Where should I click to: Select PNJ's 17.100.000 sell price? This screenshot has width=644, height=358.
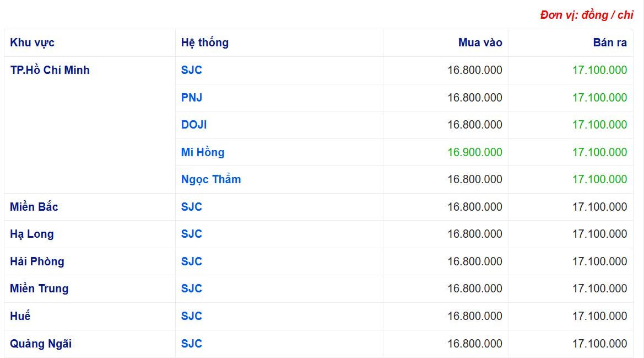(599, 98)
